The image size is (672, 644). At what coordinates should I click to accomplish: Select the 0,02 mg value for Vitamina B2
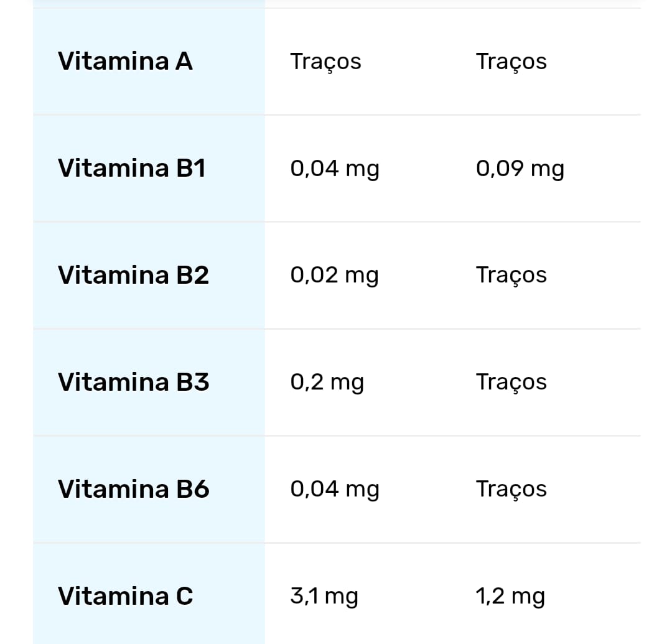click(334, 275)
